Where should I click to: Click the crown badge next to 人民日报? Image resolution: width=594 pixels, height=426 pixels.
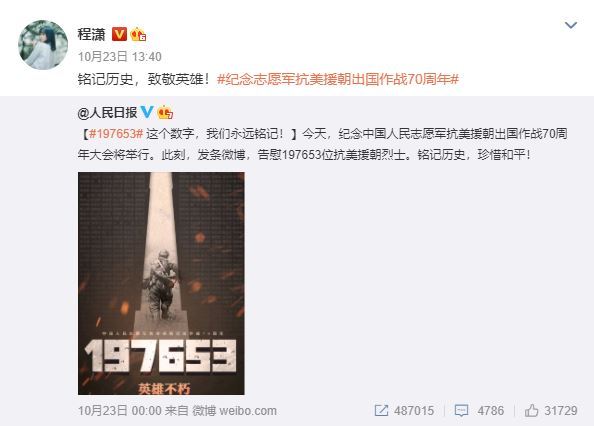click(x=165, y=112)
